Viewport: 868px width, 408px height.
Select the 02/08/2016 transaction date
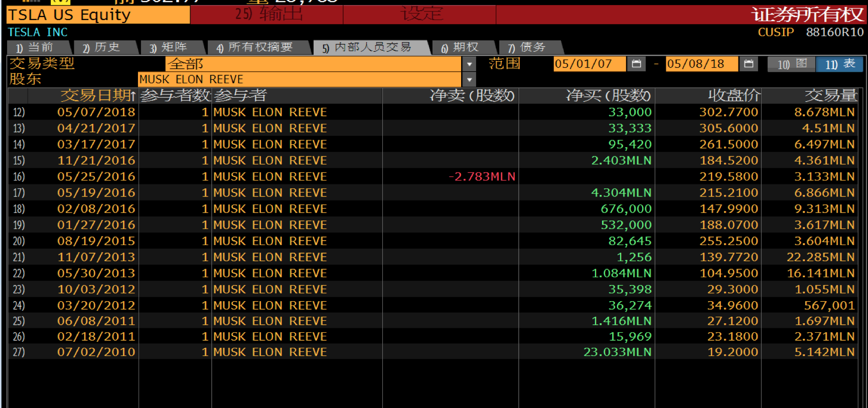click(x=96, y=209)
